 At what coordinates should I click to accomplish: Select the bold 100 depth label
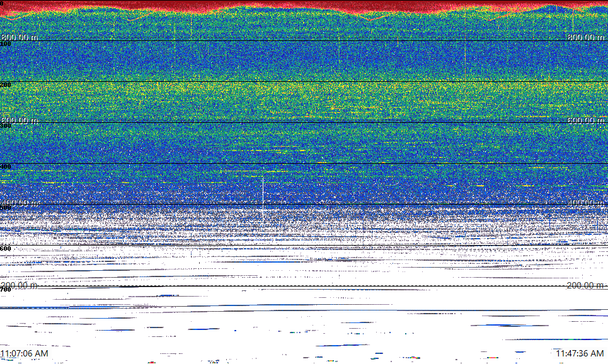[x=6, y=44]
